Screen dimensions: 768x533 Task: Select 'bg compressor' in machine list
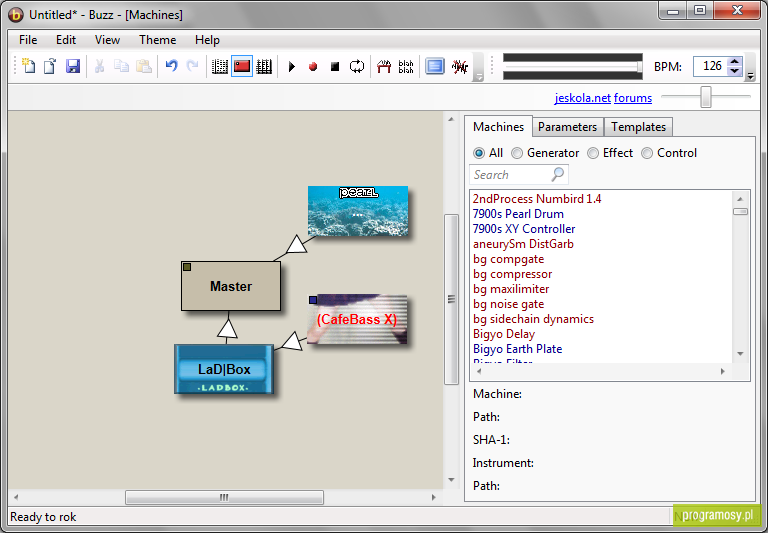512,274
